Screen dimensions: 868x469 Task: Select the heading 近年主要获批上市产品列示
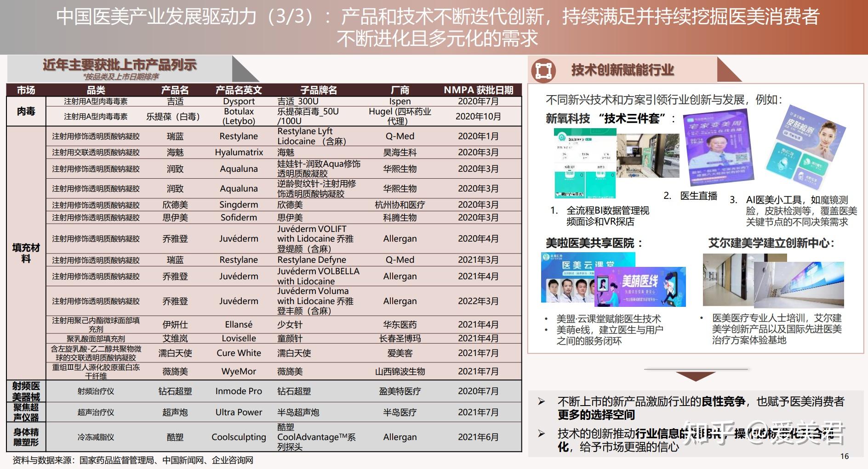coord(120,65)
